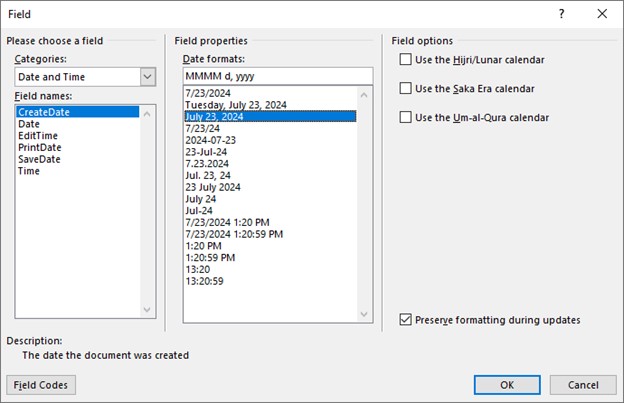This screenshot has height=403, width=624.
Task: Choose date format Jul. 23, 24
Action: [270, 175]
